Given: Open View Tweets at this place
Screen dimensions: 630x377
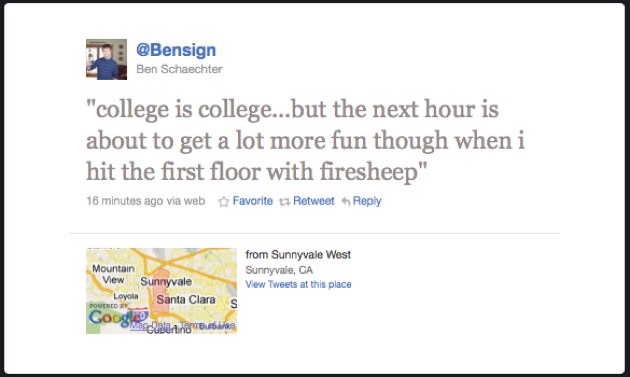Looking at the screenshot, I should pos(298,284).
